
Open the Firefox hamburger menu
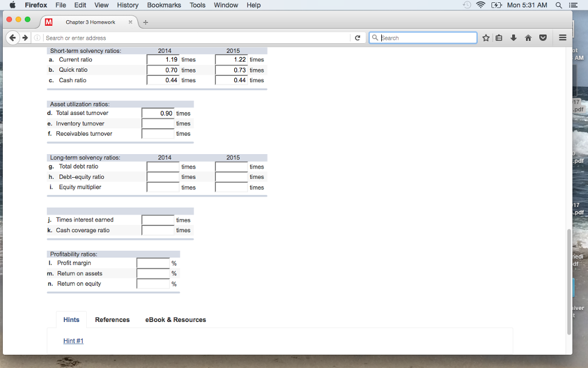(x=563, y=37)
